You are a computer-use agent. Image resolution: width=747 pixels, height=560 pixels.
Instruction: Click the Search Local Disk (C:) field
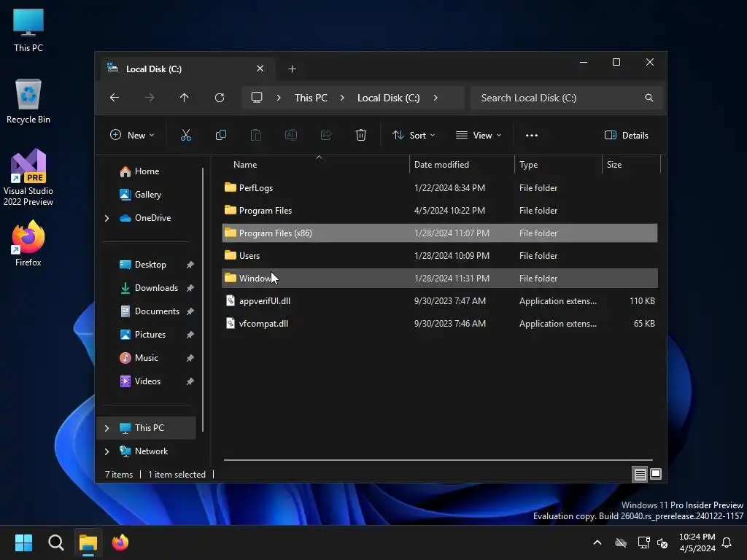[x=566, y=98]
